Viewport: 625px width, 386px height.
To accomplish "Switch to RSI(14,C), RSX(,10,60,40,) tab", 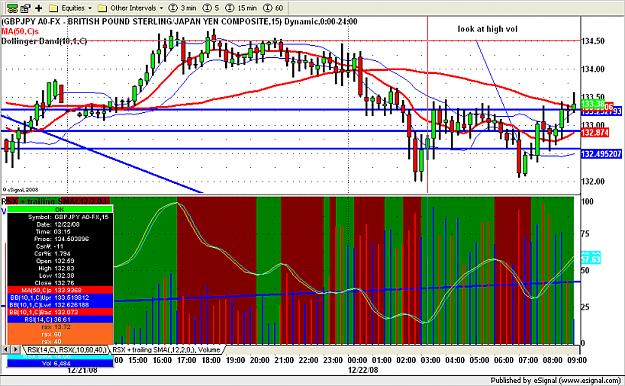I will [x=67, y=350].
